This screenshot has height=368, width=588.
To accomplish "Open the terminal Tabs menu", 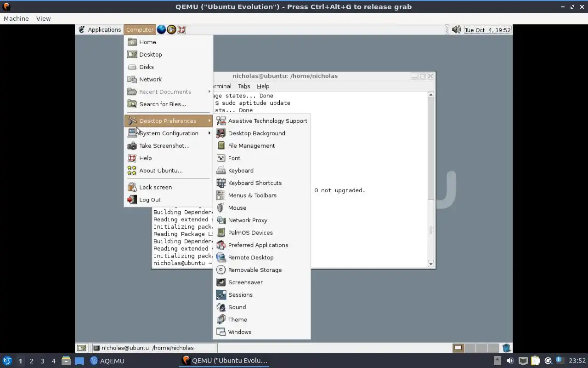I will tap(244, 86).
